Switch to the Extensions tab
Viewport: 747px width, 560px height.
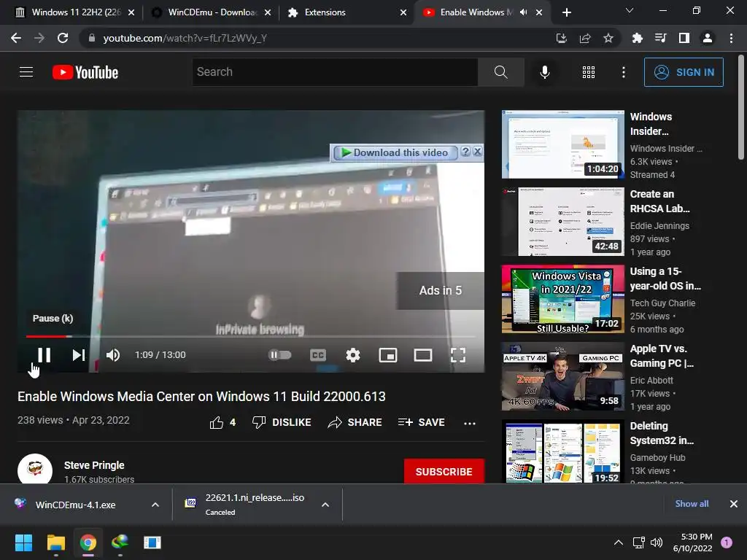click(x=345, y=12)
